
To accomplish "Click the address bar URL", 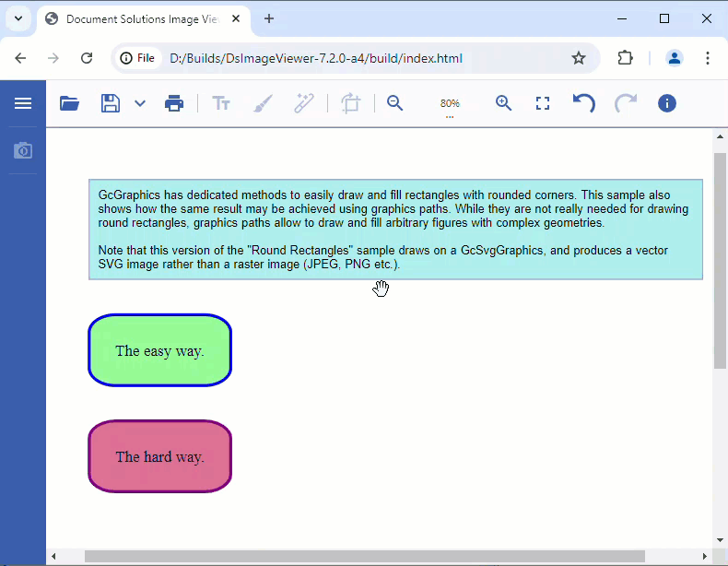I will pos(316,58).
